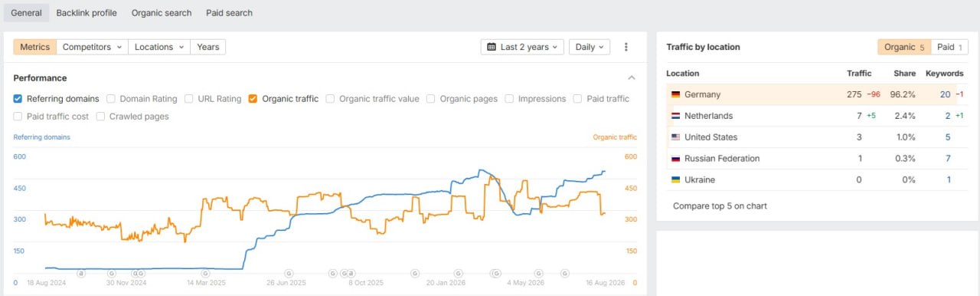Click Germany's traffic value 275
Image resolution: width=980 pixels, height=296 pixels.
coord(854,94)
